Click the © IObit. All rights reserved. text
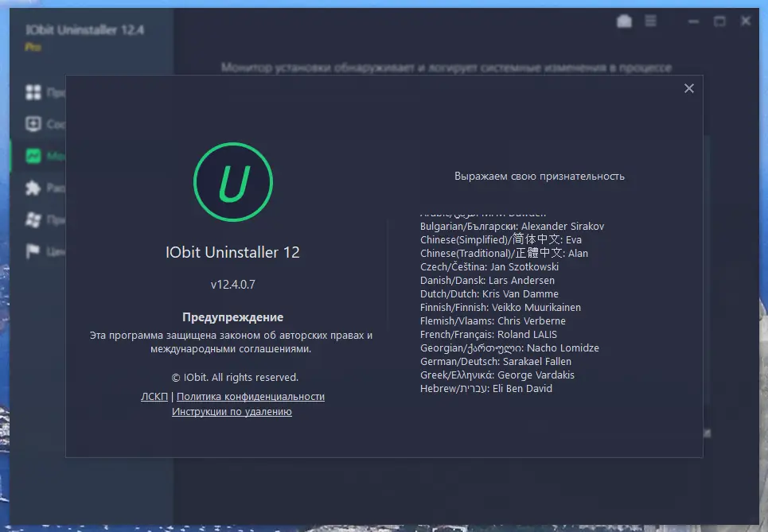 tap(235, 378)
